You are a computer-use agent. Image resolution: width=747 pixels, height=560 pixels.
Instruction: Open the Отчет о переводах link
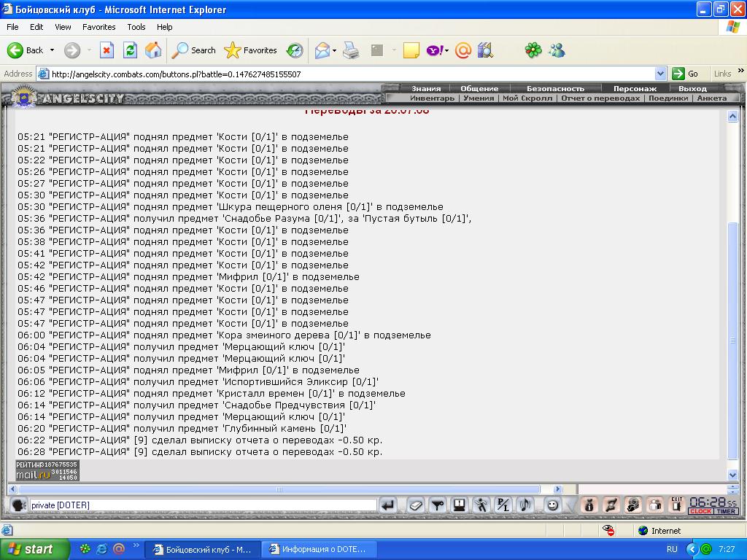(600, 98)
